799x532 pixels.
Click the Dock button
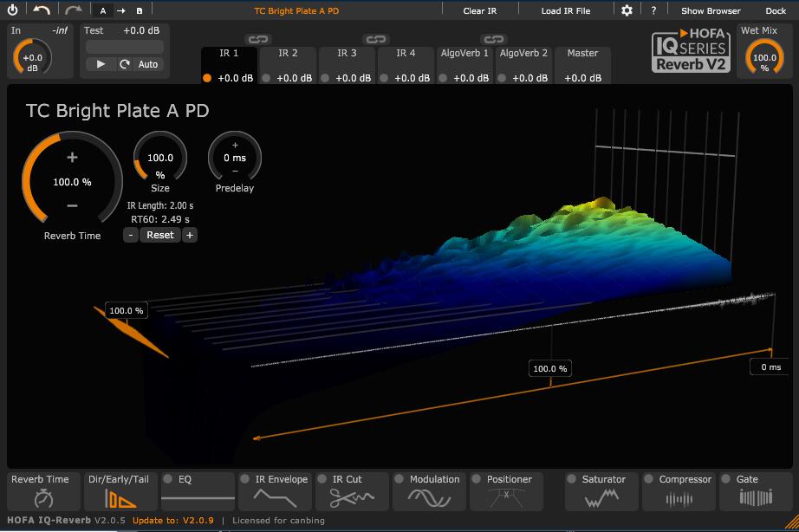point(776,10)
